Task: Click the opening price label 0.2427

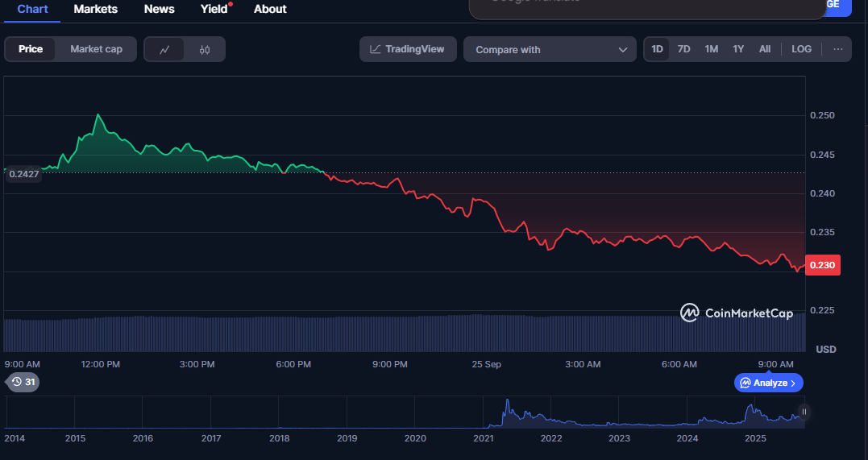Action: coord(24,174)
